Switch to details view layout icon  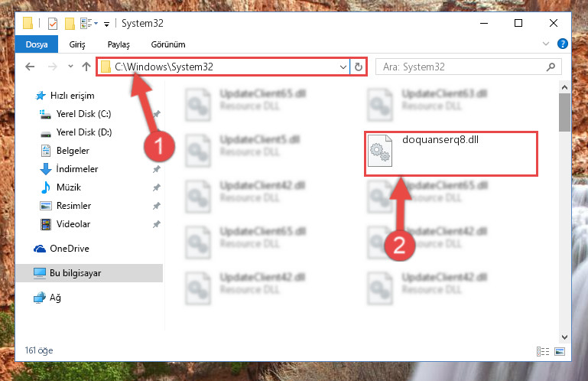[x=543, y=351]
